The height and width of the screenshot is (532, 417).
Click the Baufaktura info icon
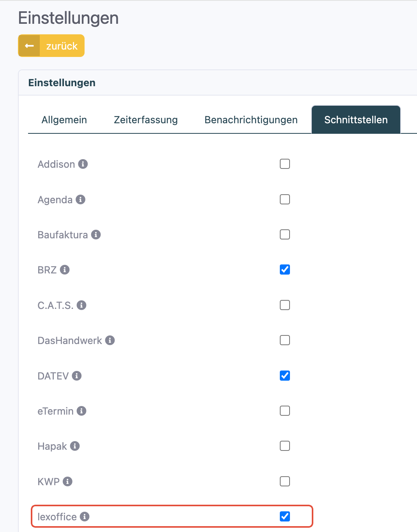[96, 234]
